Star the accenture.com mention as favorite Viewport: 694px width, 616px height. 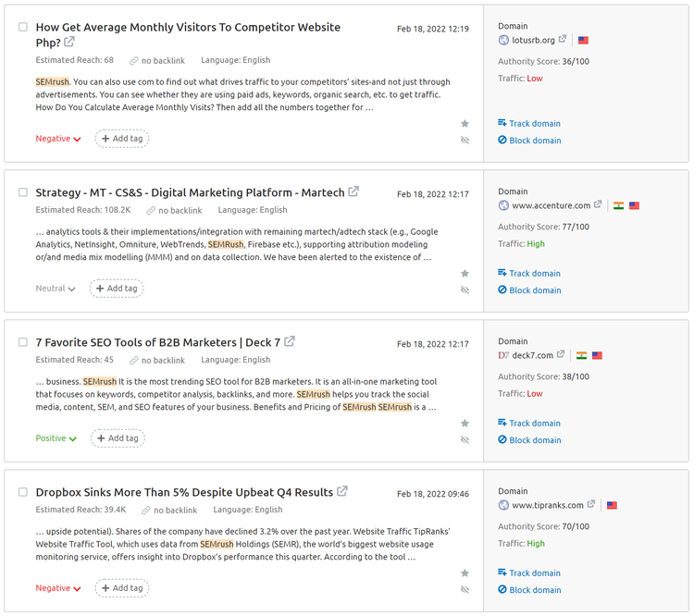pyautogui.click(x=465, y=274)
